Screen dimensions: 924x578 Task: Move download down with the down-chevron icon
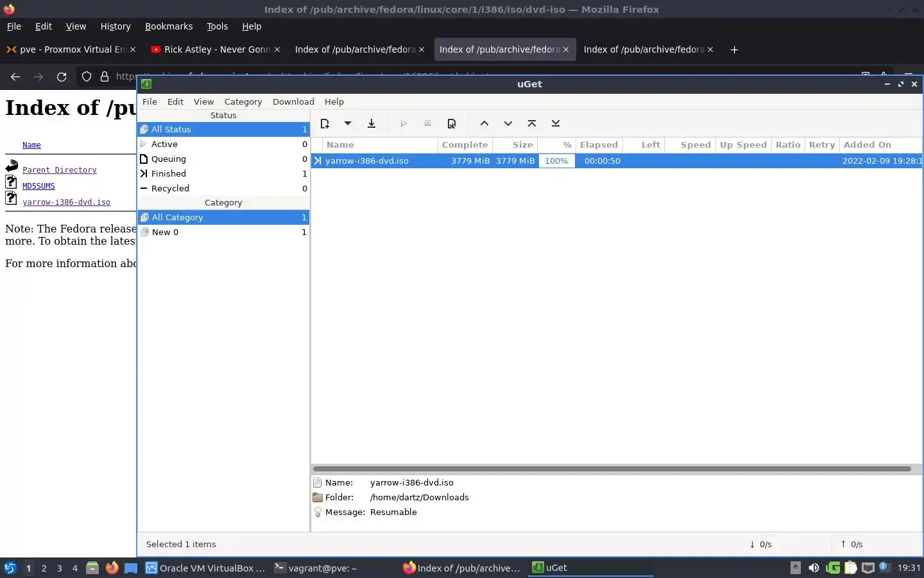508,123
